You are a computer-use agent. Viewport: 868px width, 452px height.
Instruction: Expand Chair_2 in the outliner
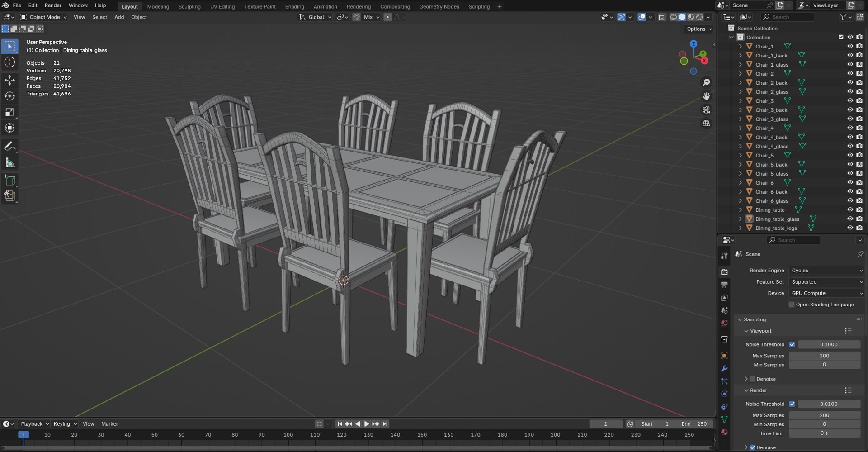click(x=740, y=74)
